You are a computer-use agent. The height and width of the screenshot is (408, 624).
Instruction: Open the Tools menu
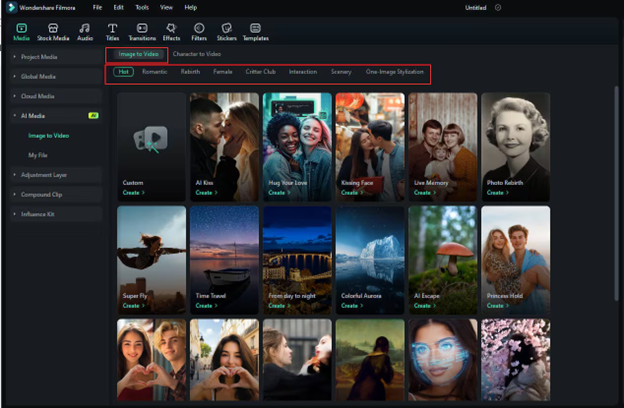pyautogui.click(x=142, y=7)
